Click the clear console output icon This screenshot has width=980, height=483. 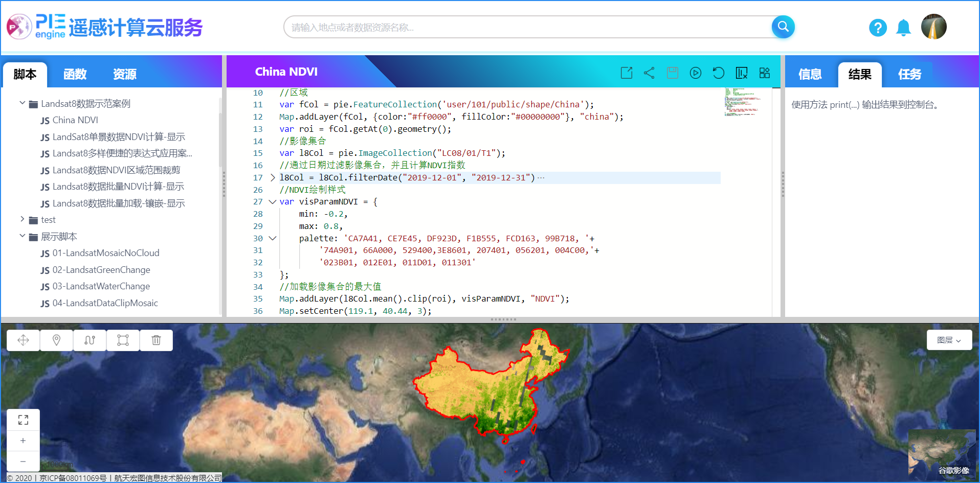[741, 73]
